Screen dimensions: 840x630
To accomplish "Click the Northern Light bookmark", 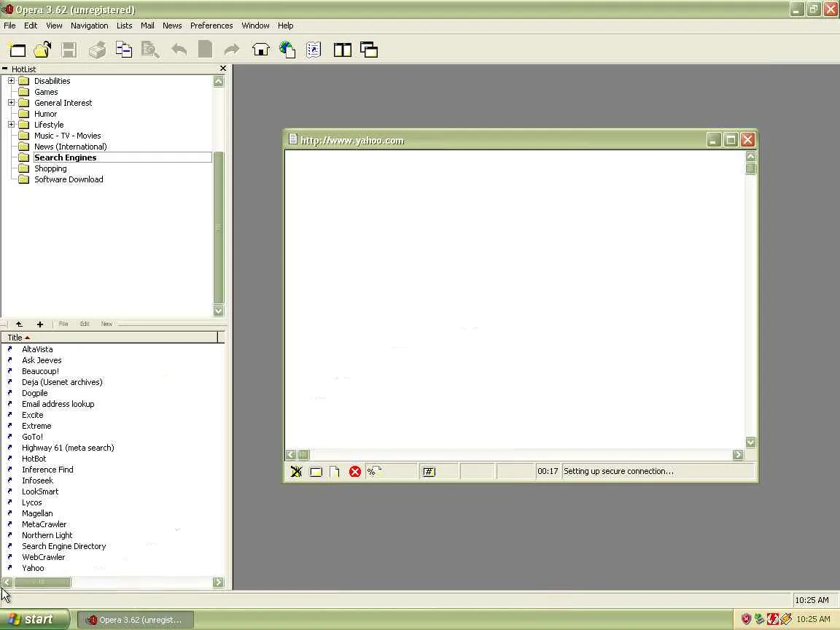I will 47,535.
